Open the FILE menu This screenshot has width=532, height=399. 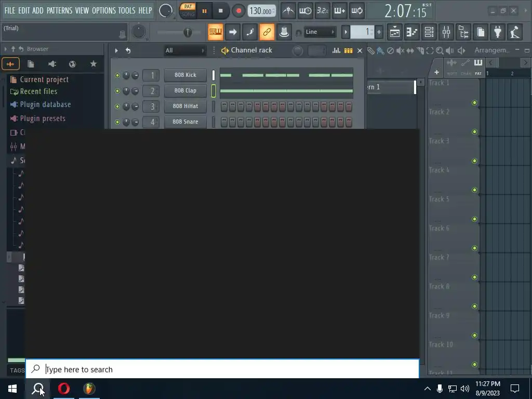[9, 10]
